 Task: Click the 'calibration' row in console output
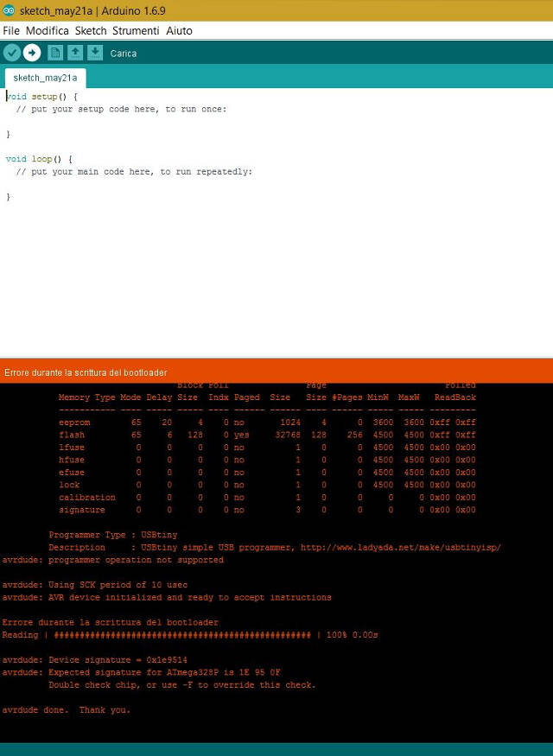(267, 498)
